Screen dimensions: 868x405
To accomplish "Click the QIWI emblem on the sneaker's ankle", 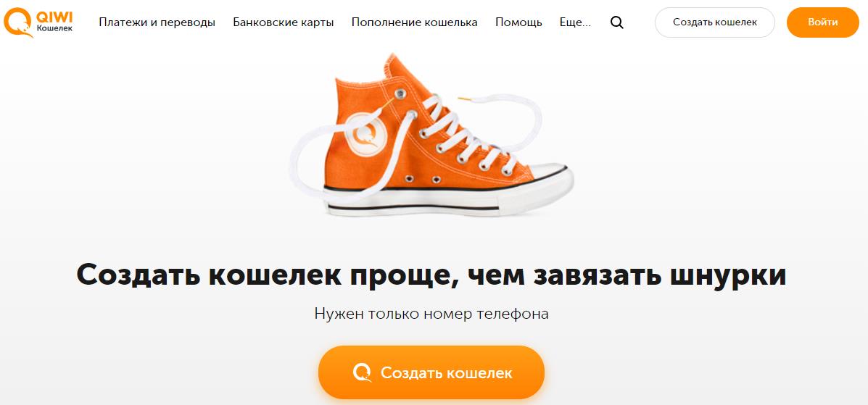I will pyautogui.click(x=366, y=134).
